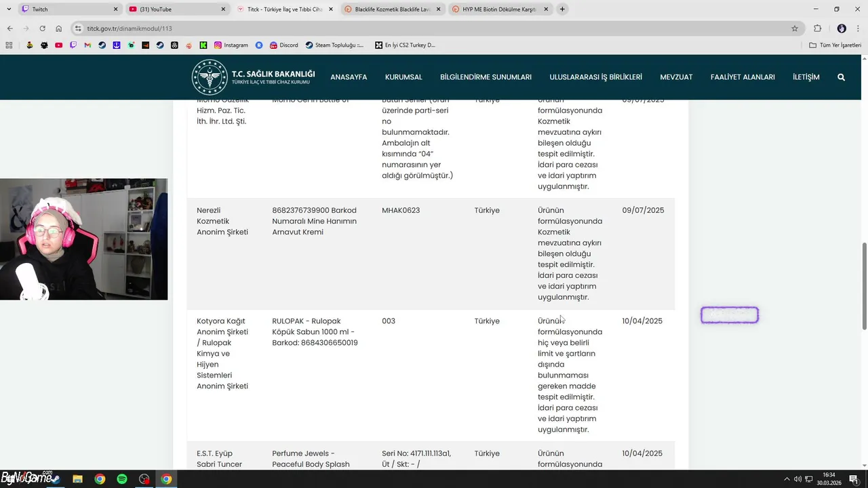Click the Mine Hanımın Arnavut Kremi cell
Image resolution: width=868 pixels, height=488 pixels.
pyautogui.click(x=314, y=221)
